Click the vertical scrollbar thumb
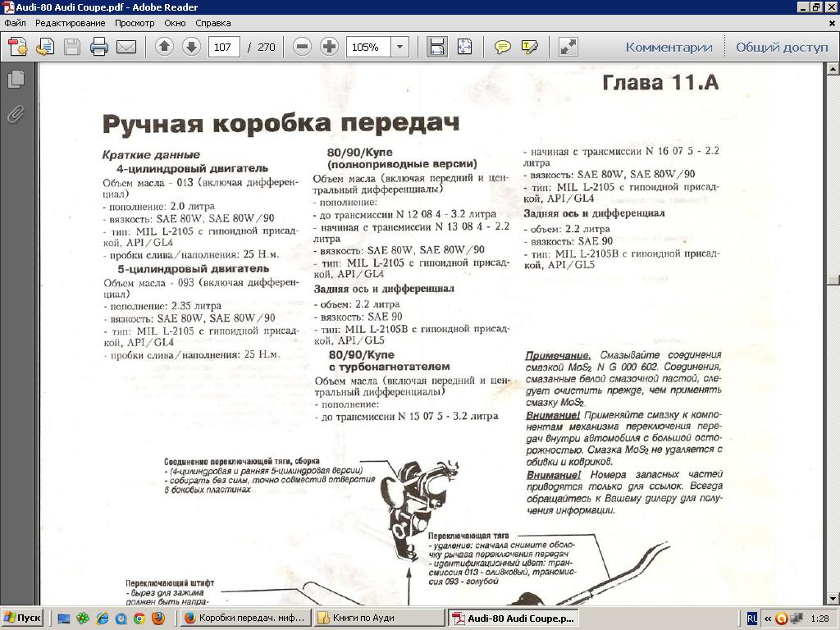 833,280
